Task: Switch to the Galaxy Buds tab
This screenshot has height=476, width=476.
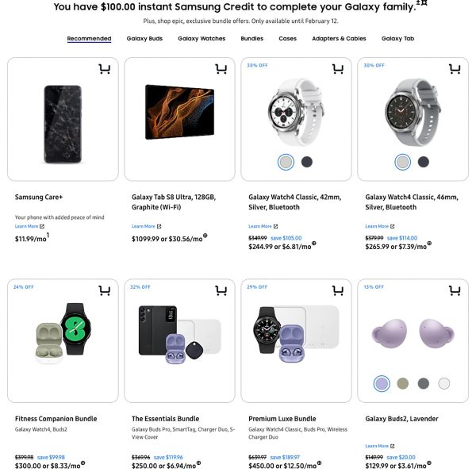Action: (x=144, y=38)
